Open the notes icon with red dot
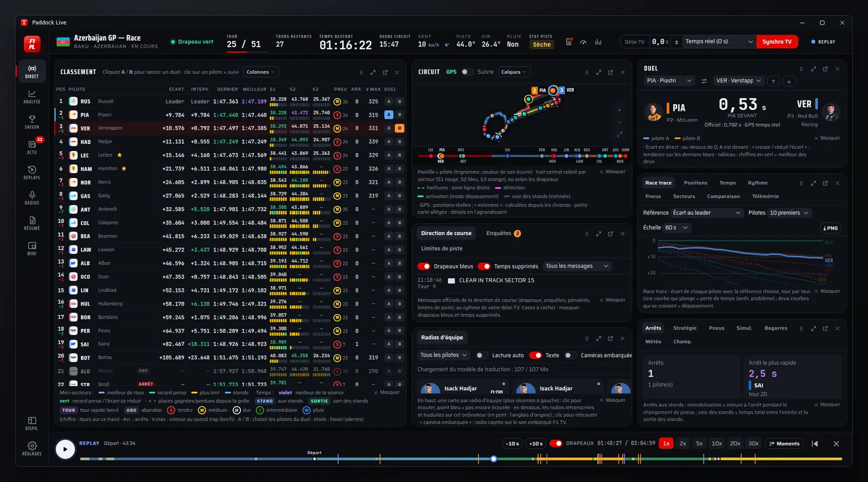 click(569, 42)
